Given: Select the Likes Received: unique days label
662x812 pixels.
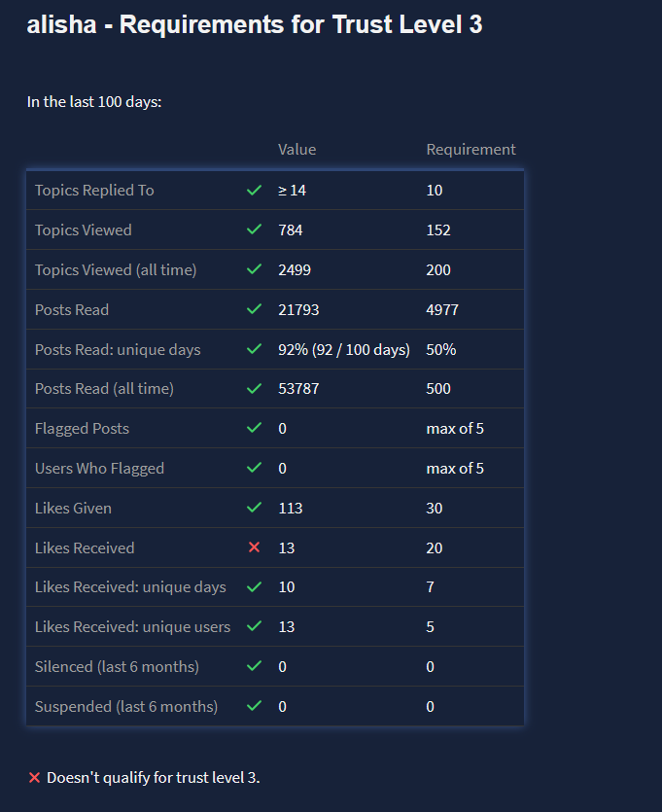Looking at the screenshot, I should [x=130, y=587].
